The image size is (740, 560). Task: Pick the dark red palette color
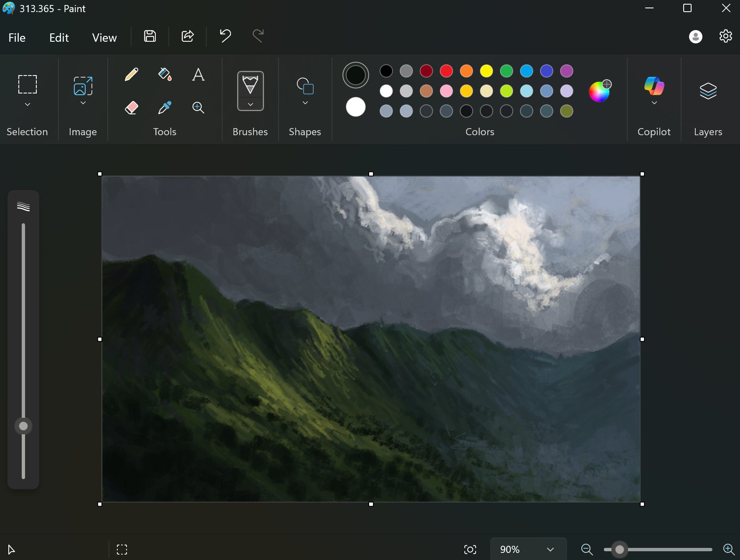(426, 71)
